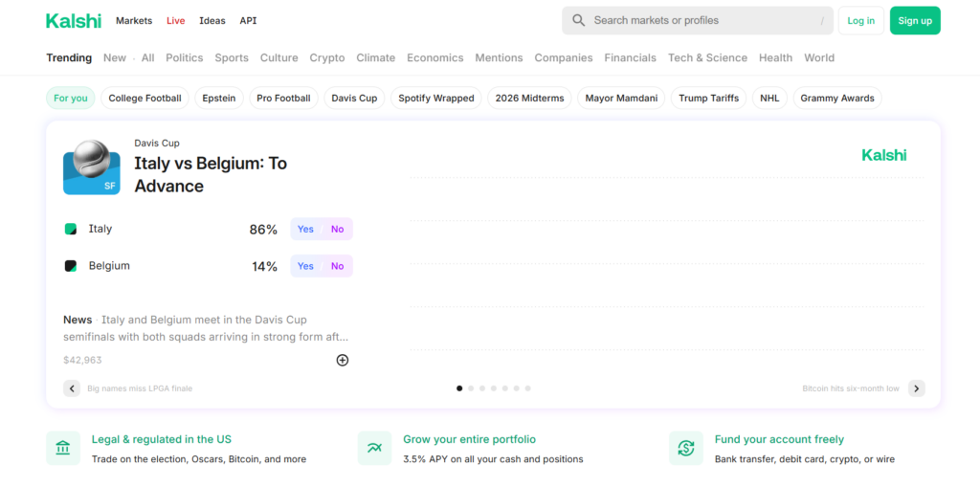Viewport: 980px width, 488px height.
Task: Click the Kalshi logo in header
Action: [73, 20]
